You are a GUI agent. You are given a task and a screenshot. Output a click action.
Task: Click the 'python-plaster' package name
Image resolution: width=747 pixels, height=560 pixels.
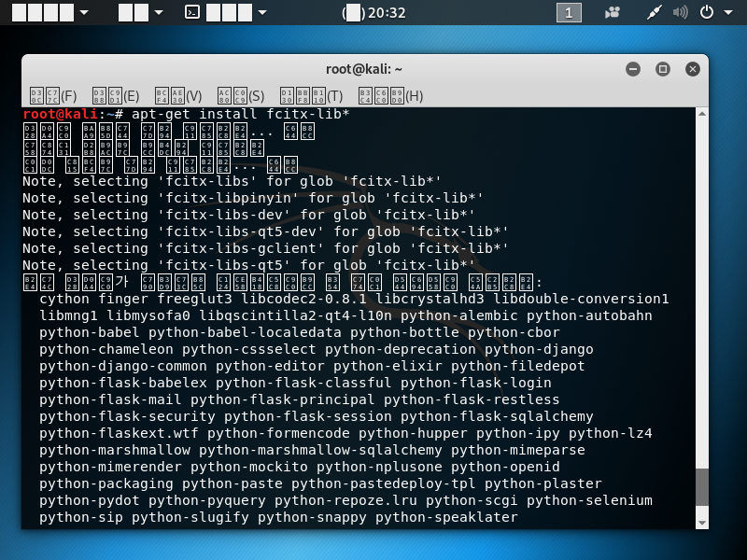click(543, 483)
